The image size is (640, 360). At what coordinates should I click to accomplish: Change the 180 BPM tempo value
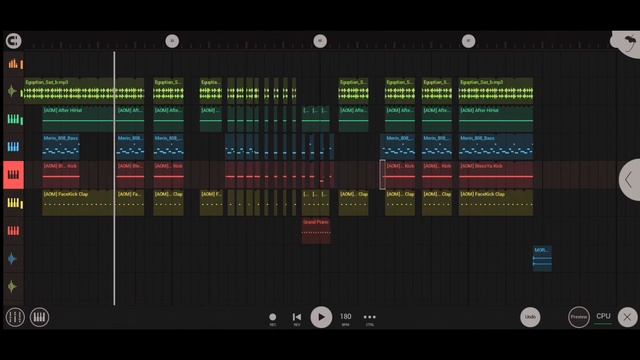345,318
